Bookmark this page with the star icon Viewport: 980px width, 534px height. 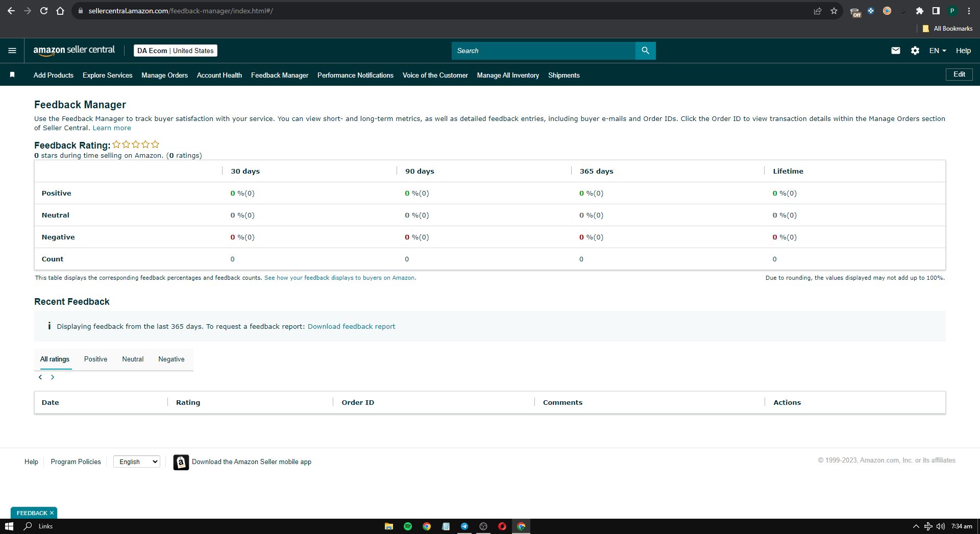point(834,11)
